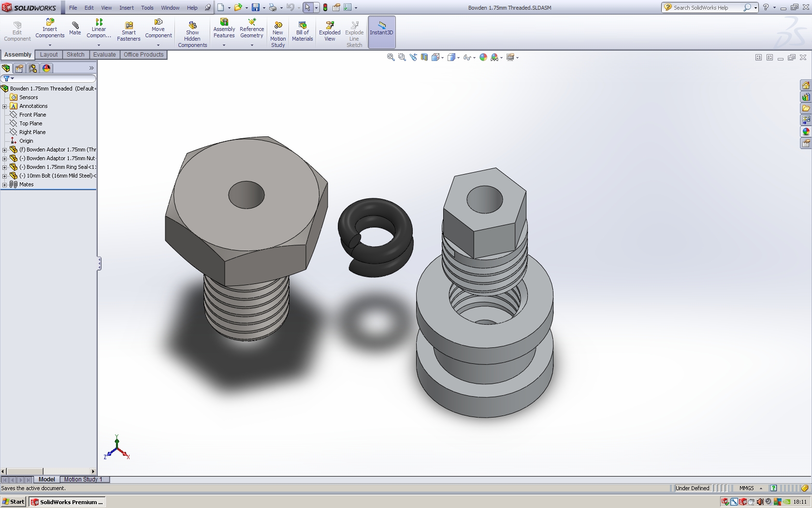Screen dimensions: 812x508
Task: Click Zoom to Area icon
Action: tap(402, 57)
